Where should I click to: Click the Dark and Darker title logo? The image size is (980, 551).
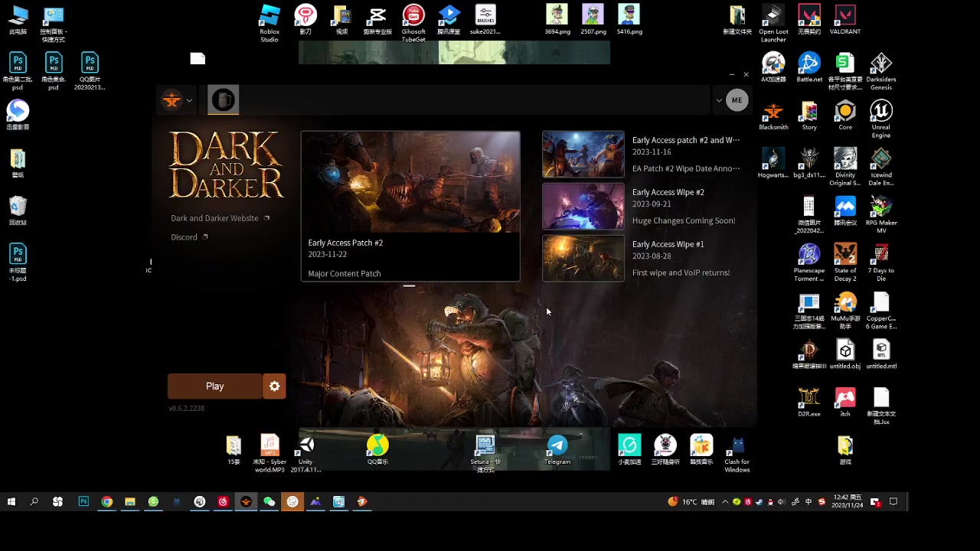pos(226,165)
